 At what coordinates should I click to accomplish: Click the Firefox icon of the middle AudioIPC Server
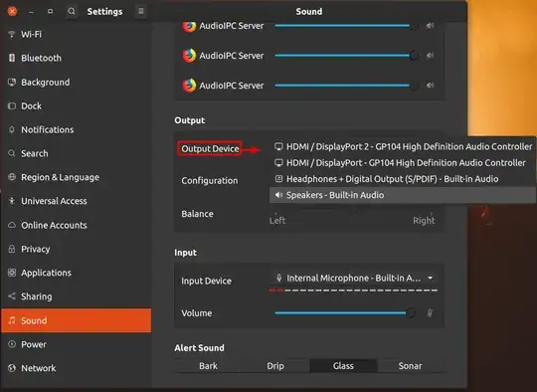pos(189,56)
